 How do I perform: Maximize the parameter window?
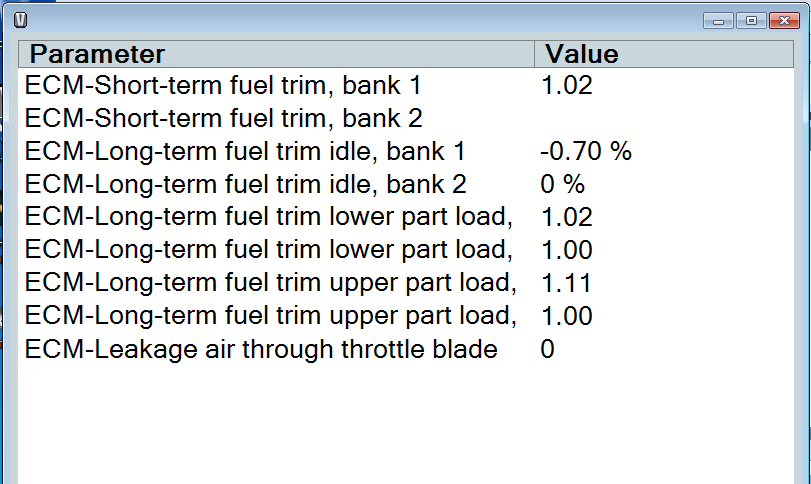point(750,20)
